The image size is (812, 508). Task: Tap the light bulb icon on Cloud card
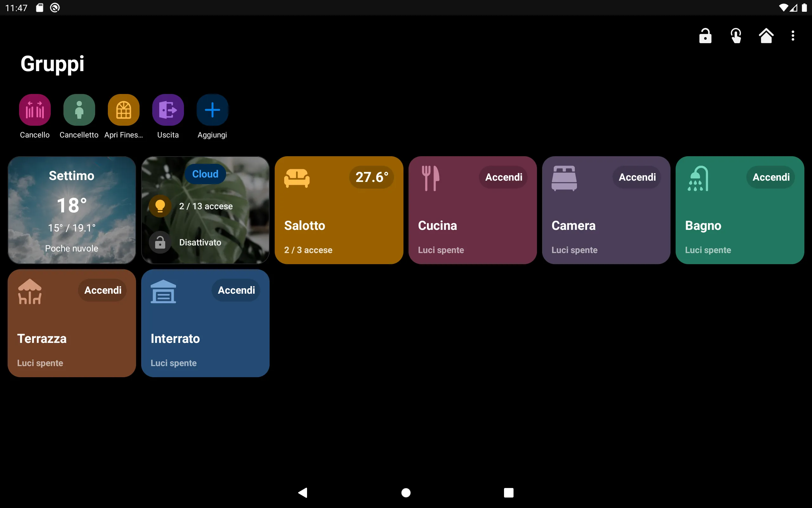[160, 206]
